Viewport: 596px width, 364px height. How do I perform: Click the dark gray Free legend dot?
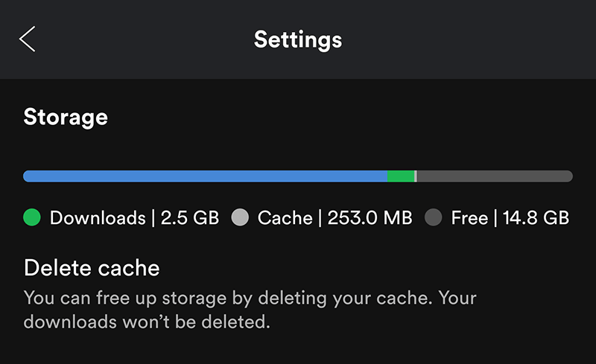pyautogui.click(x=433, y=218)
